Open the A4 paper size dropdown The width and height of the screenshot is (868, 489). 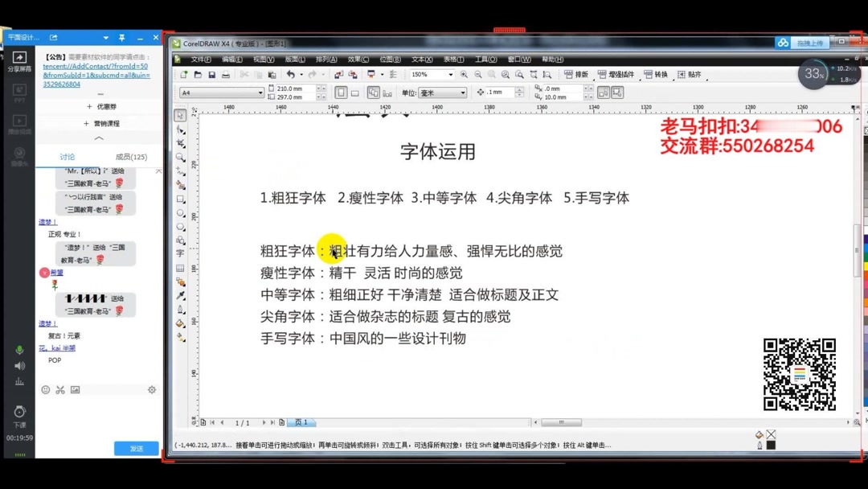[x=260, y=92]
